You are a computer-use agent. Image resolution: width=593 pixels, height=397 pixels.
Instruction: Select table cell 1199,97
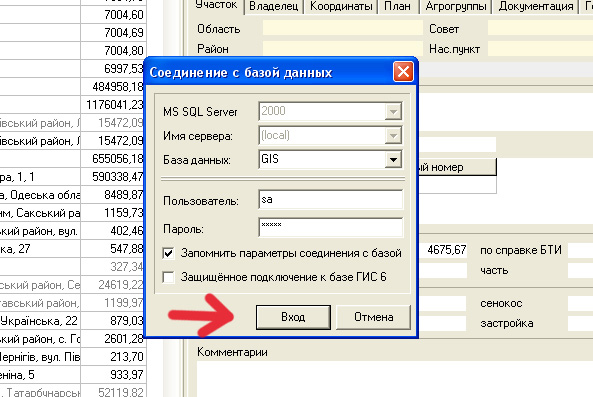(x=113, y=303)
